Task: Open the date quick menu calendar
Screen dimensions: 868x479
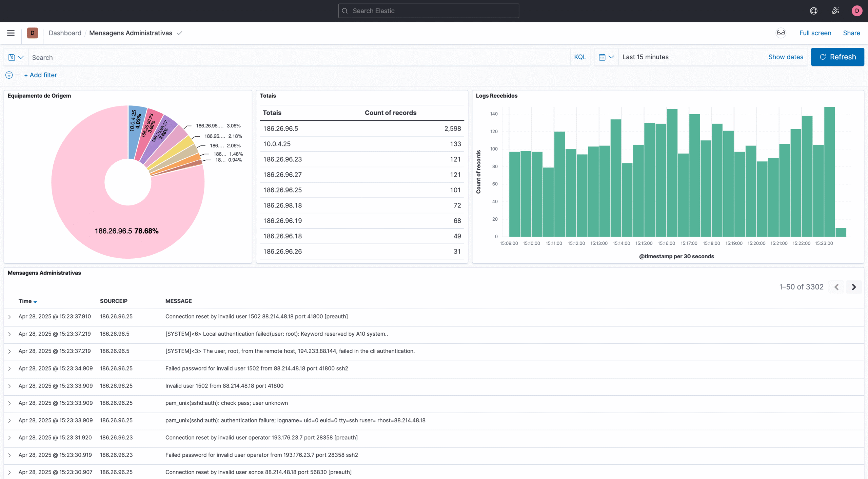Action: coord(606,57)
